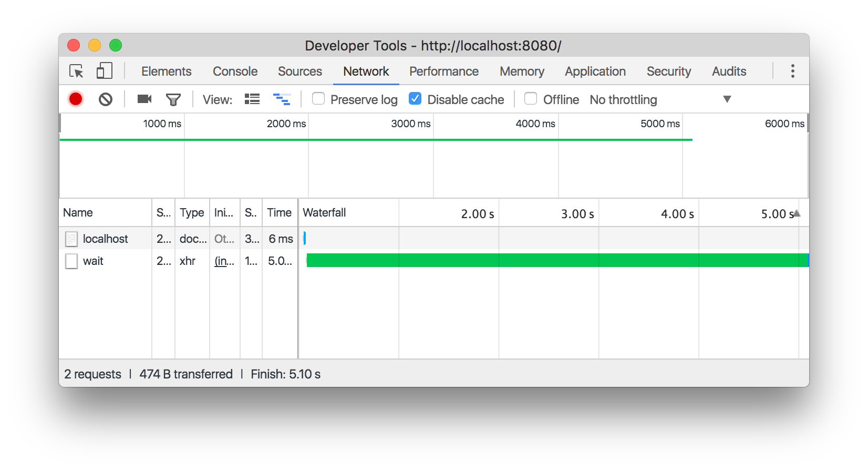
Task: Open the filter funnel icon
Action: pos(173,99)
